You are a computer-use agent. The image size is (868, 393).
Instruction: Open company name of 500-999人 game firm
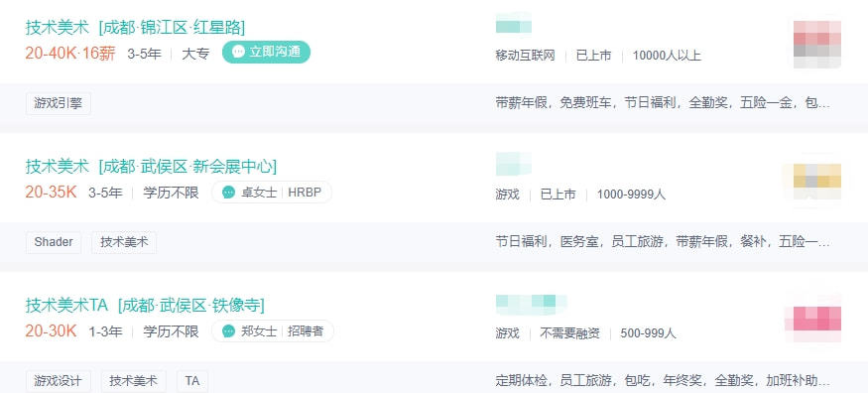tap(532, 304)
